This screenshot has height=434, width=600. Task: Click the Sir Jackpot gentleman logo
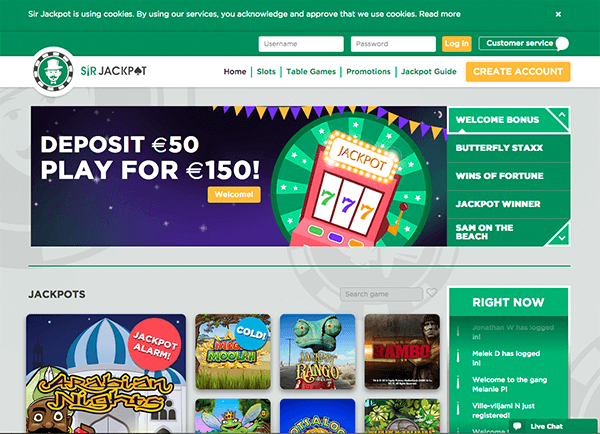click(x=53, y=71)
